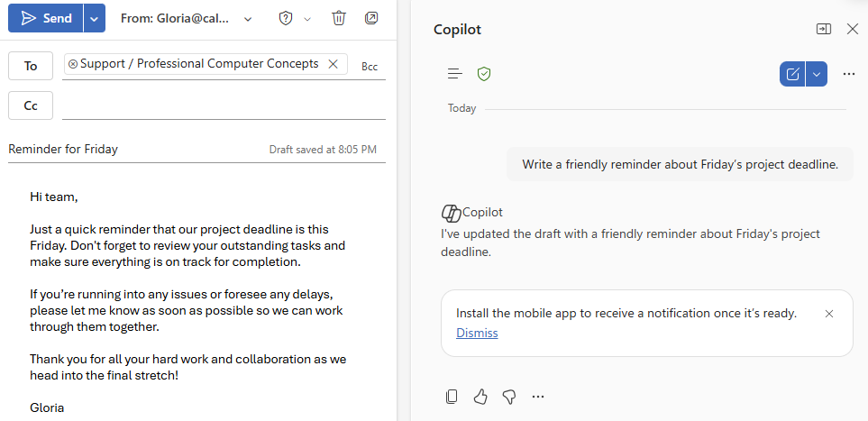868x421 pixels.
Task: Click the Hi team, greeting line
Action: [x=54, y=197]
